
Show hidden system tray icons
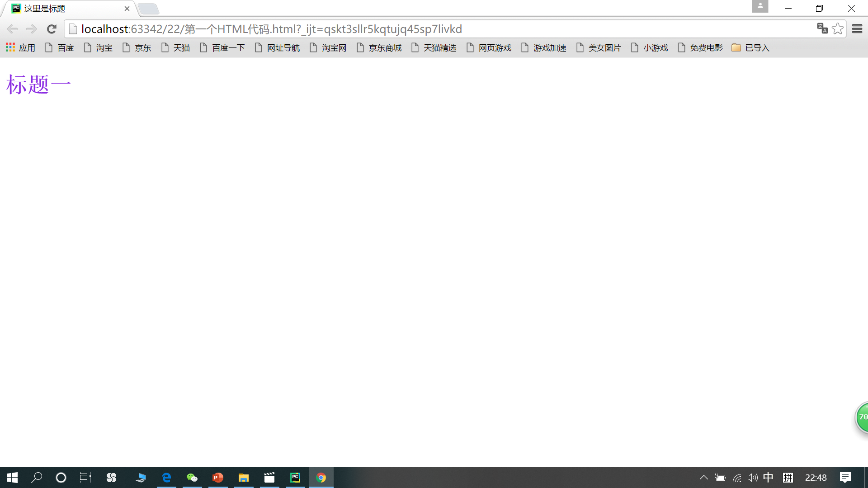click(704, 478)
